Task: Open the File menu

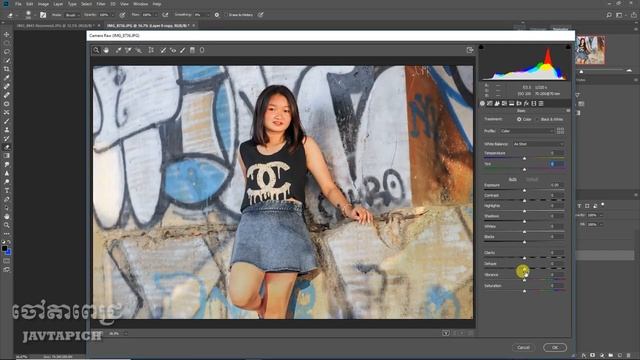Action: [18, 4]
